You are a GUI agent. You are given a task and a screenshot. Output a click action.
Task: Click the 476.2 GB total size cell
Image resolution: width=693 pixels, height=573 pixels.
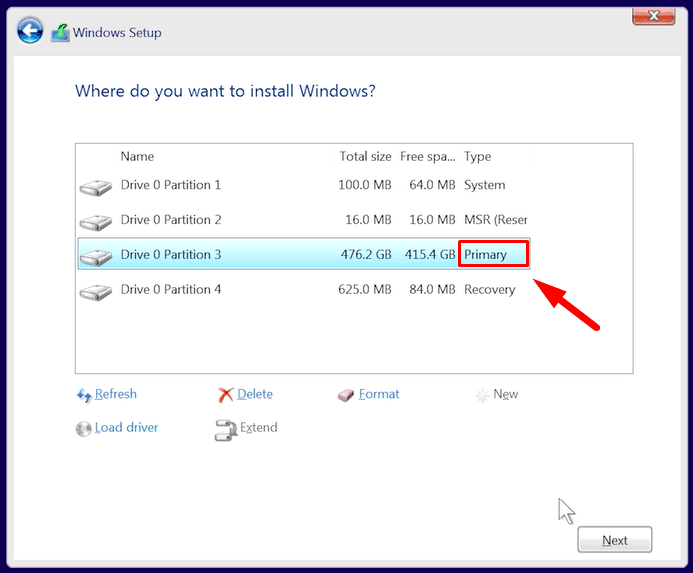tap(366, 255)
